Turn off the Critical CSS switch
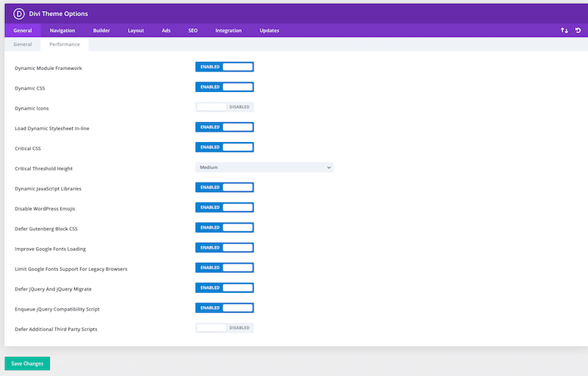Image resolution: width=588 pixels, height=376 pixels. click(x=224, y=147)
